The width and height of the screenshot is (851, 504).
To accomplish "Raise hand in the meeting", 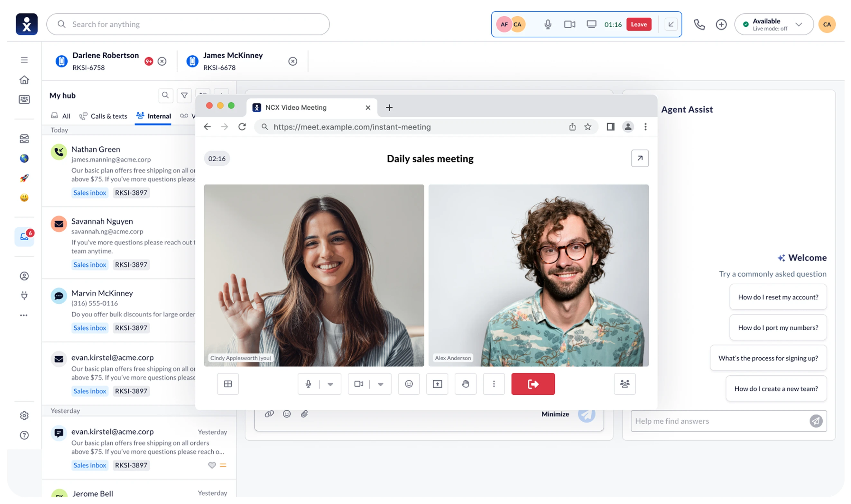I will 466,384.
